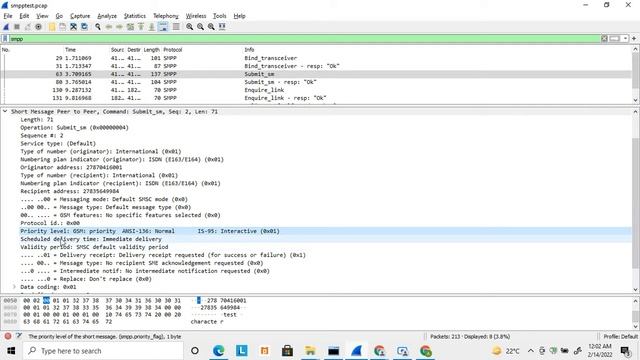The image size is (640, 360).
Task: Open the Tools menu
Action: [x=220, y=16]
